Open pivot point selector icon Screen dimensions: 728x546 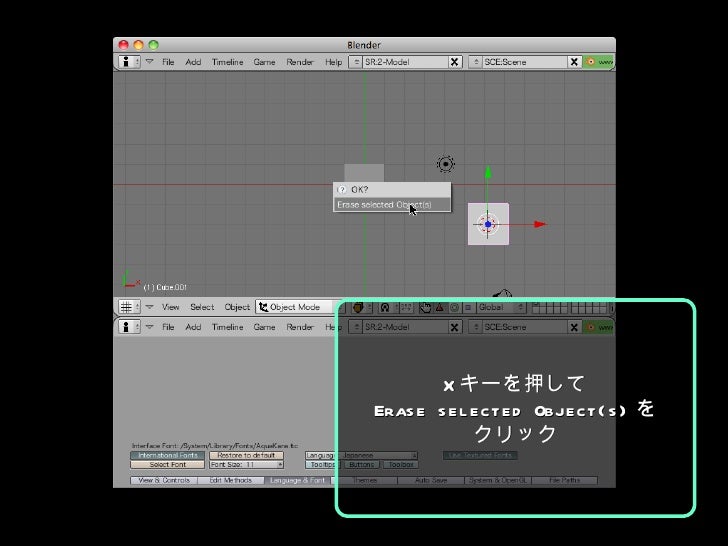(x=388, y=307)
